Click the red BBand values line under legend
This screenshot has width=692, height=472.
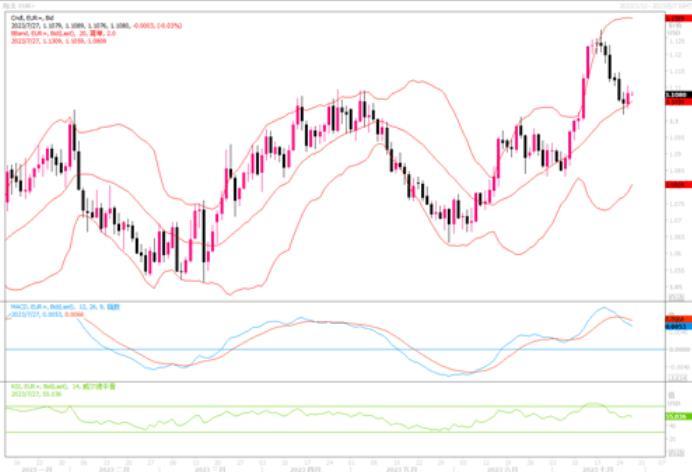coord(50,40)
